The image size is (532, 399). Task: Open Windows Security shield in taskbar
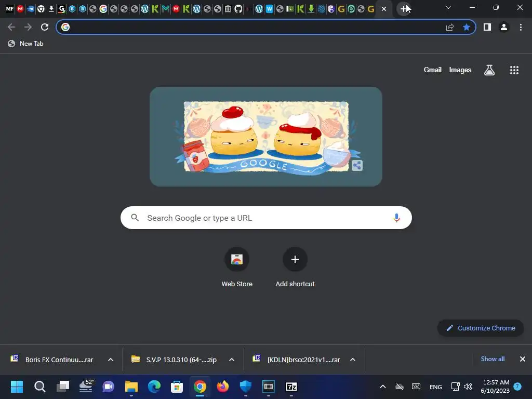click(x=245, y=387)
